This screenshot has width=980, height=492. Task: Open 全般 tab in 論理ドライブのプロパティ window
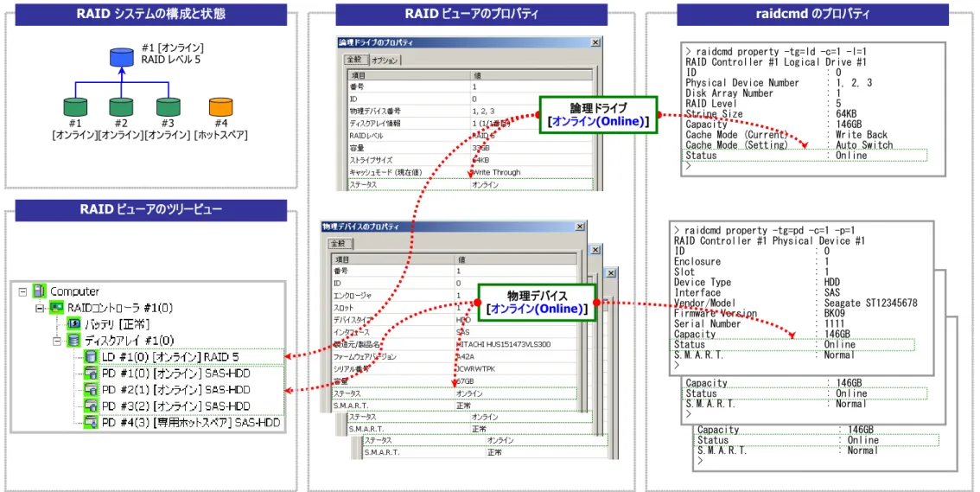point(354,60)
